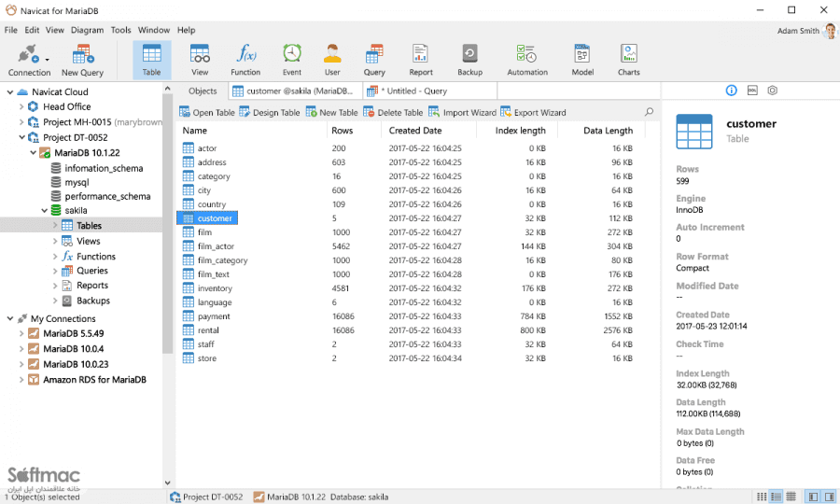
Task: Open the Edit menu
Action: coord(32,30)
